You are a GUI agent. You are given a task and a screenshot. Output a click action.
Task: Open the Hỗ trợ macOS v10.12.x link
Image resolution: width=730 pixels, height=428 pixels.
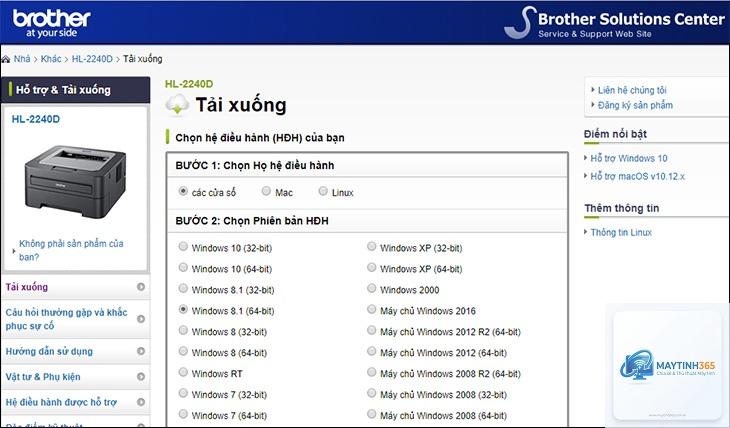[x=638, y=177]
